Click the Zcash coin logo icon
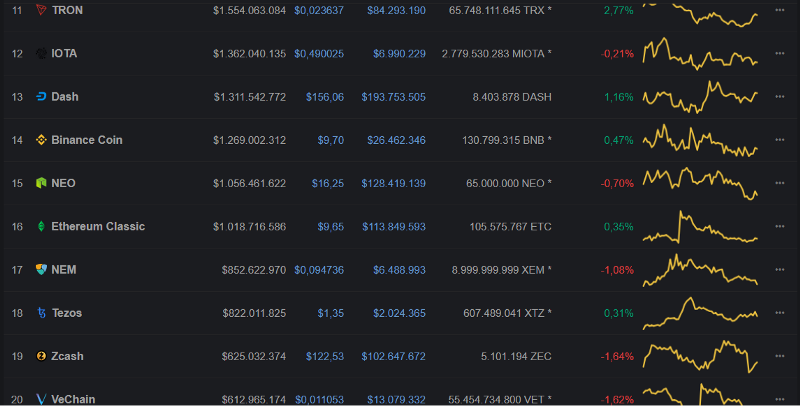The height and width of the screenshot is (406, 800). [41, 356]
